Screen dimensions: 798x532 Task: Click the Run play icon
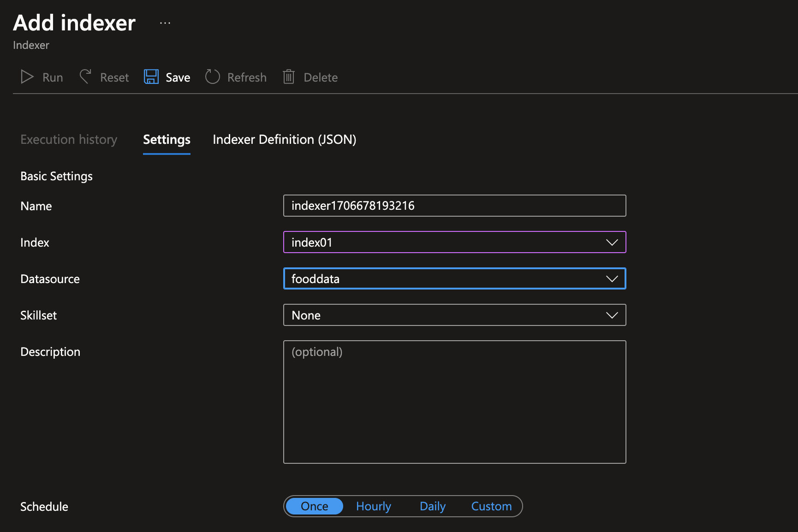tap(27, 77)
